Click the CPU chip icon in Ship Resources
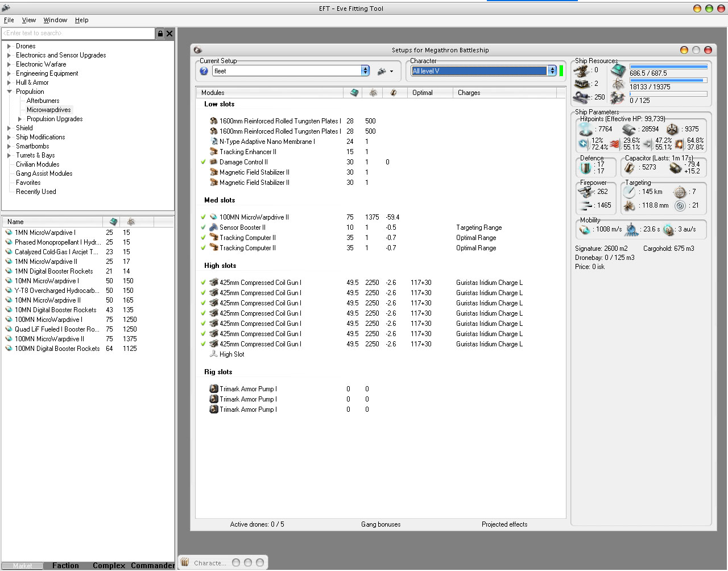The width and height of the screenshot is (728, 571). click(x=618, y=71)
